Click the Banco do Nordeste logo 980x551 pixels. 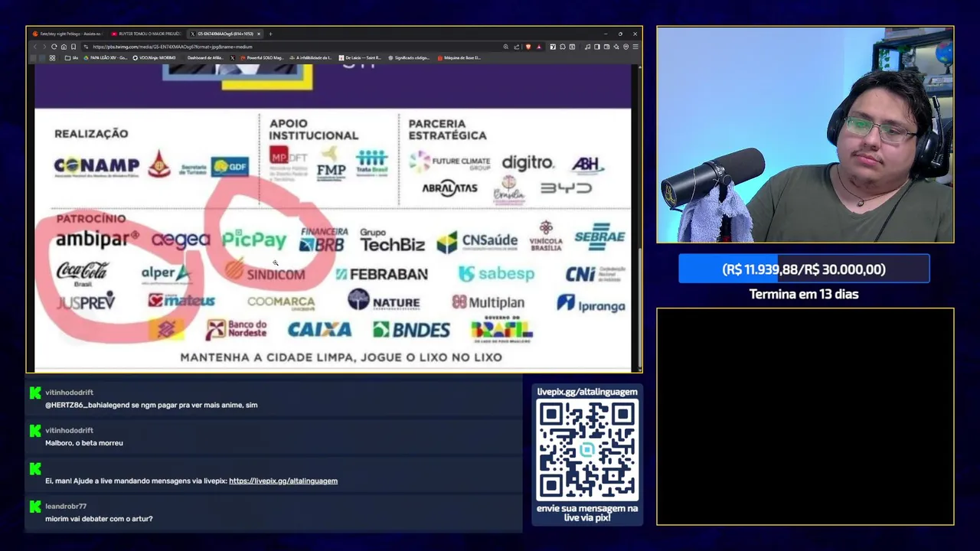236,330
